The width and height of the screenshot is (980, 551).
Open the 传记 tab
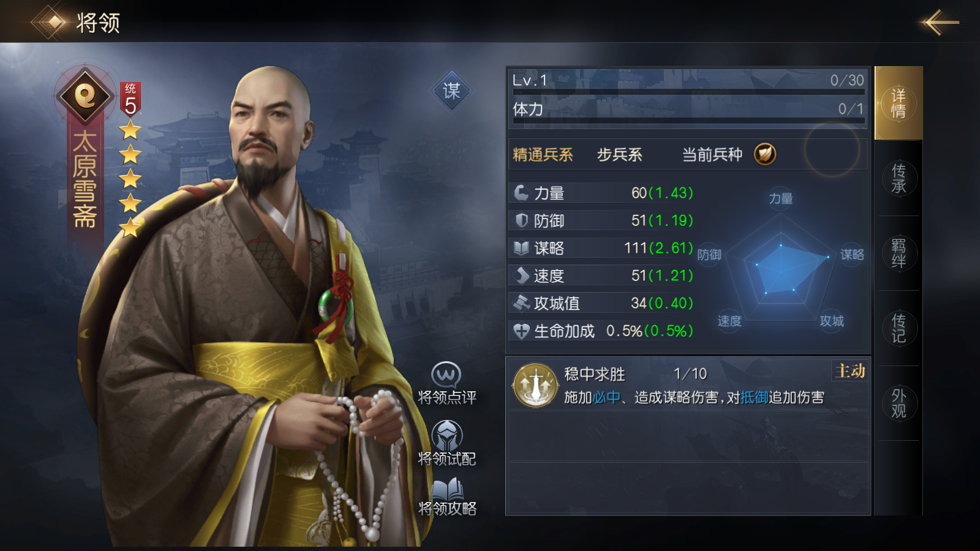click(x=899, y=328)
